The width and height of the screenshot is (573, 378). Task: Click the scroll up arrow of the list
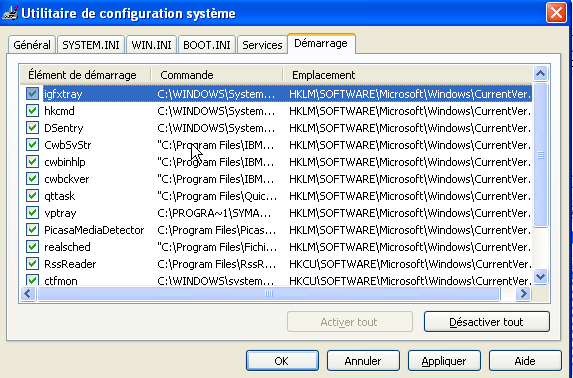(540, 74)
